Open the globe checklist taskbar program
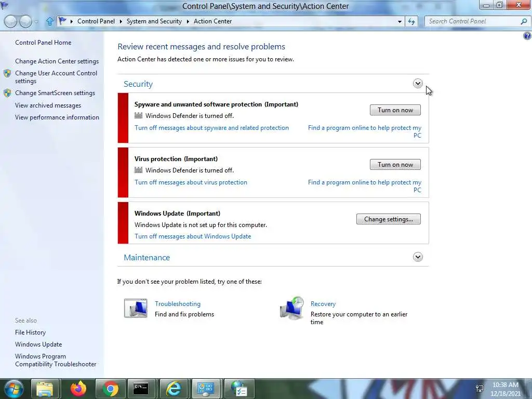This screenshot has width=532, height=399. [240, 389]
